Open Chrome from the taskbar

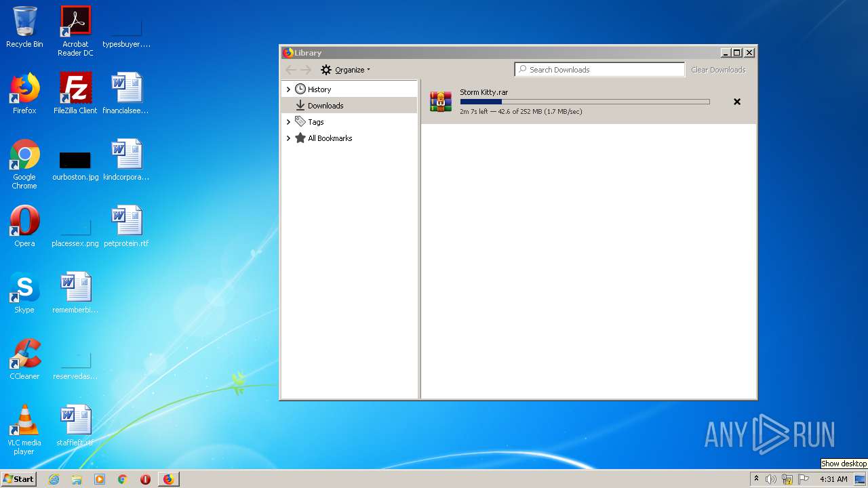(x=123, y=479)
